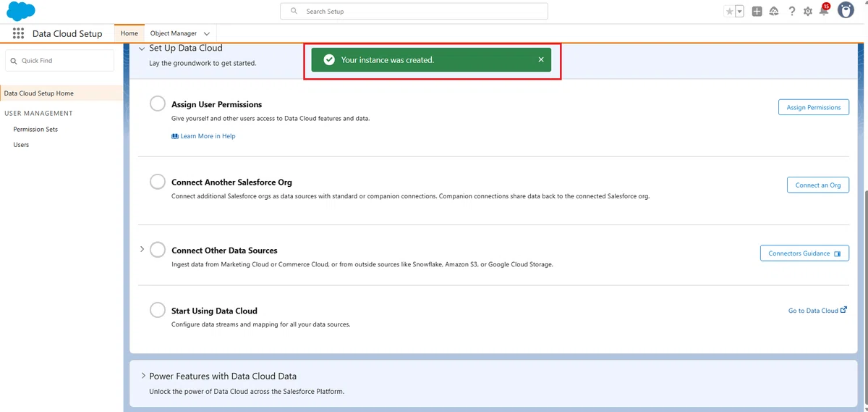
Task: Click the Connect an Org button
Action: [818, 185]
